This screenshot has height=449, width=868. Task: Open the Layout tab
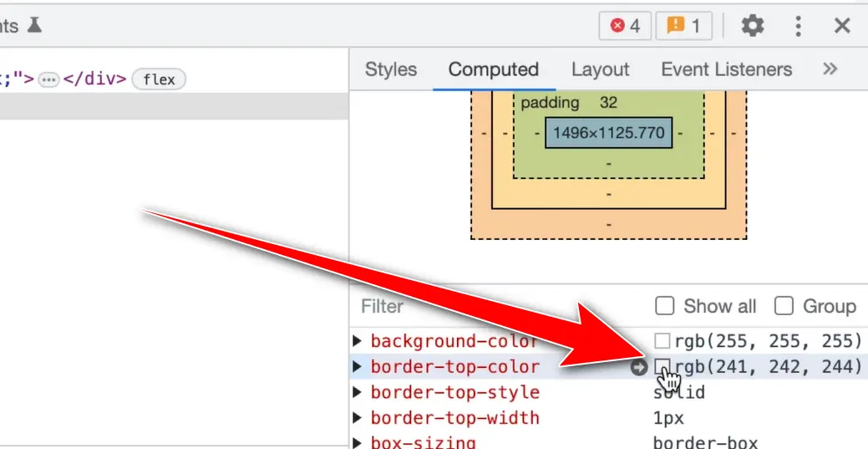tap(600, 69)
